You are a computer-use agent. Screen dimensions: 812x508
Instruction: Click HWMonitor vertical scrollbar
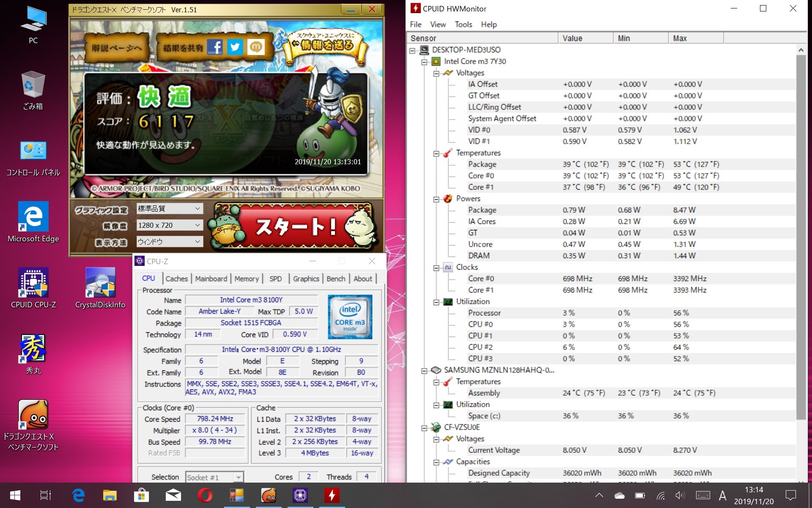tap(801, 237)
